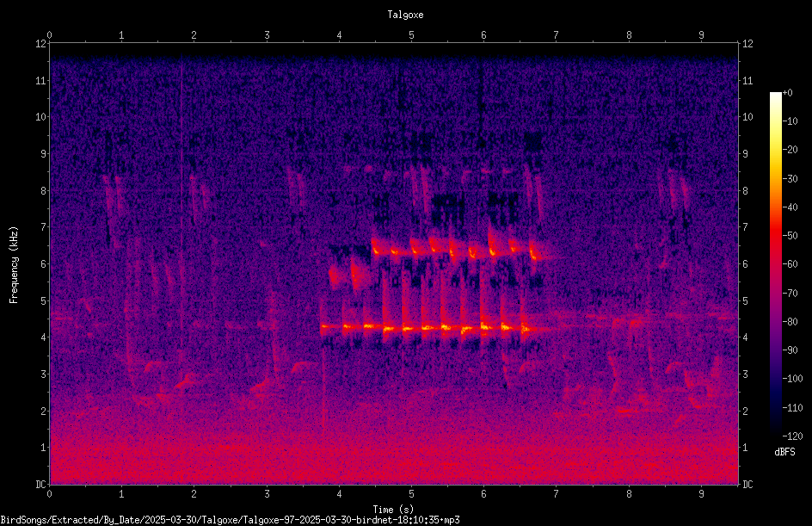Click the color scale gradient bar

click(775, 264)
